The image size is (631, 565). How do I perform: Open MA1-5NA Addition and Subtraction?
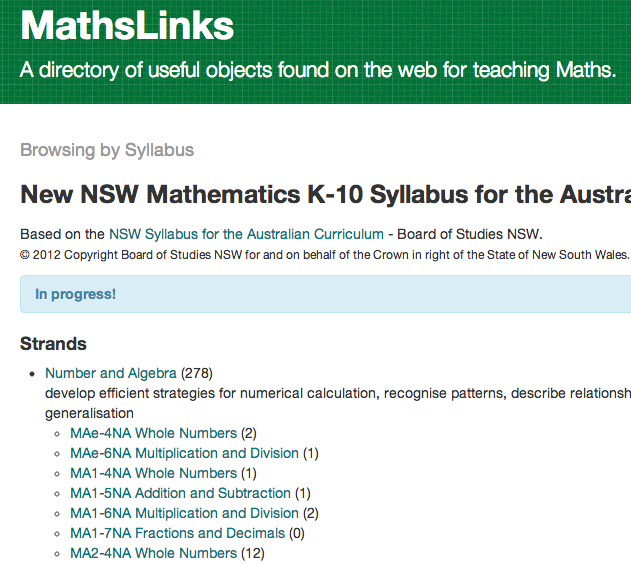(180, 493)
